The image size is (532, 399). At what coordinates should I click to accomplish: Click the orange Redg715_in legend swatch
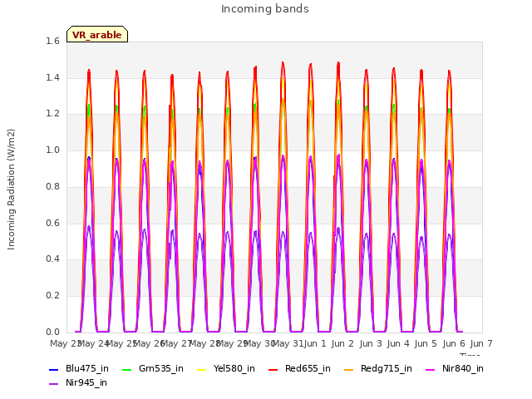point(349,369)
